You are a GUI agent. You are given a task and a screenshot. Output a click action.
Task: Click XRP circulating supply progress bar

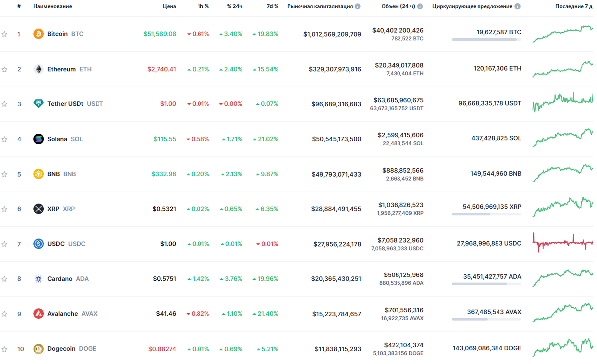pyautogui.click(x=487, y=214)
